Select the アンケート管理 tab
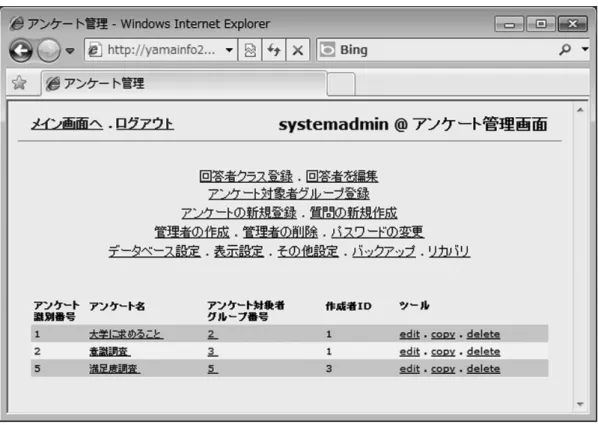The height and width of the screenshot is (425, 598). (184, 83)
